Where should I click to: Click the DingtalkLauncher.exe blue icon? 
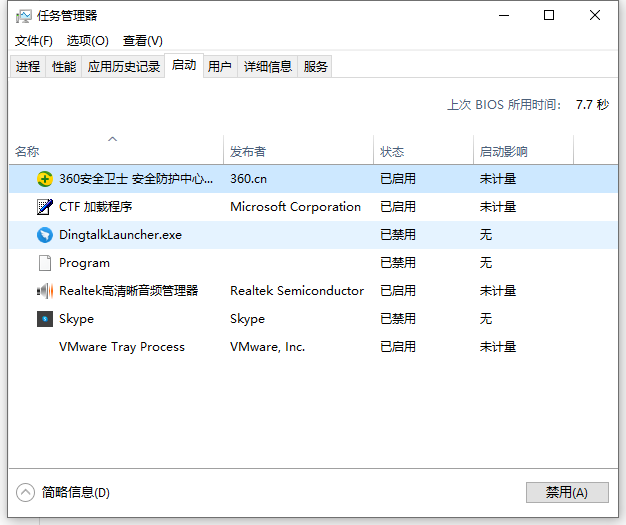45,235
